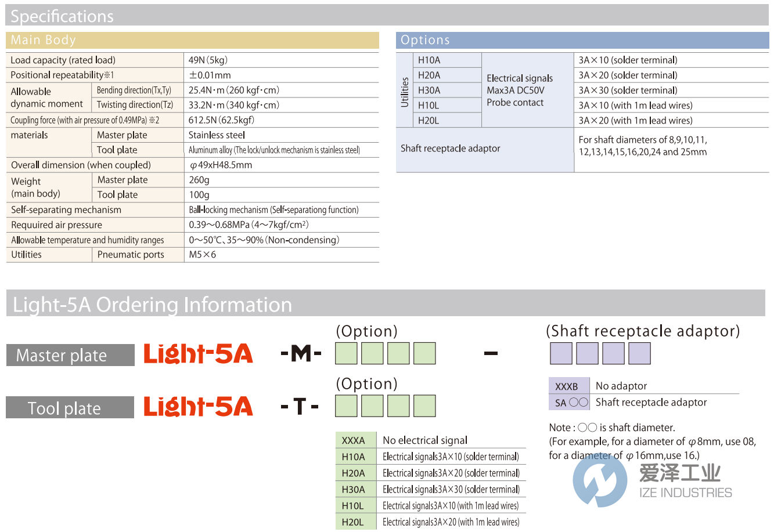Expand the first purple shaft adaptor box
The image size is (774, 532).
pos(560,353)
